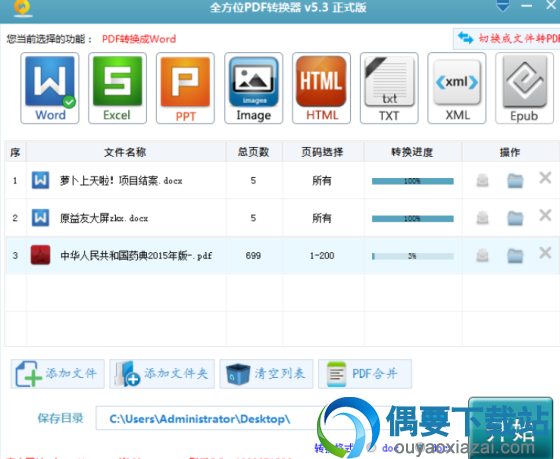Select the Word conversion icon
560x459 pixels.
(50, 88)
